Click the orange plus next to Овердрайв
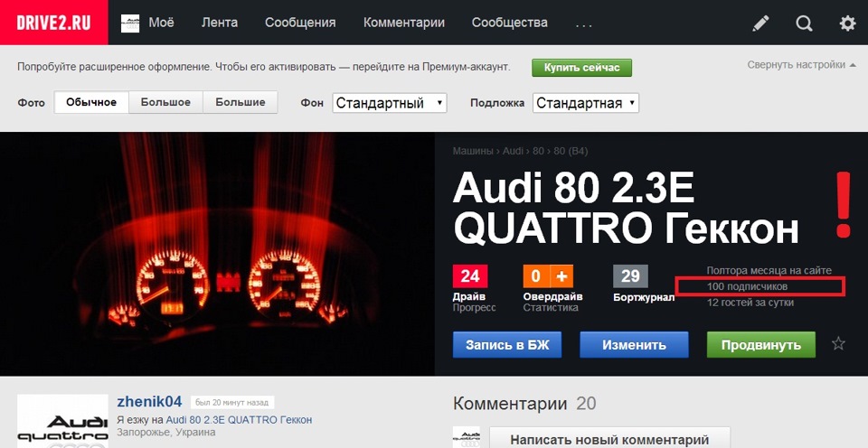This screenshot has width=868, height=448. click(x=561, y=276)
